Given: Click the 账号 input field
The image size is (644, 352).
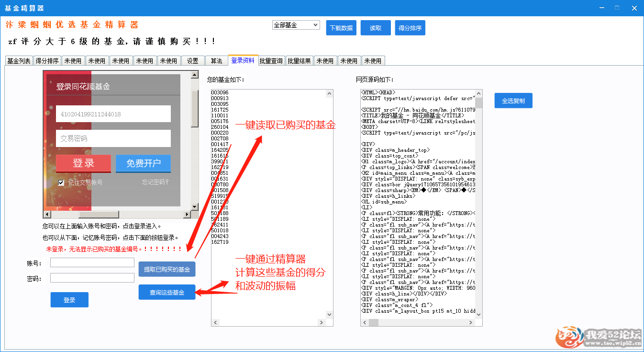Looking at the screenshot, I should pyautogui.click(x=92, y=262).
